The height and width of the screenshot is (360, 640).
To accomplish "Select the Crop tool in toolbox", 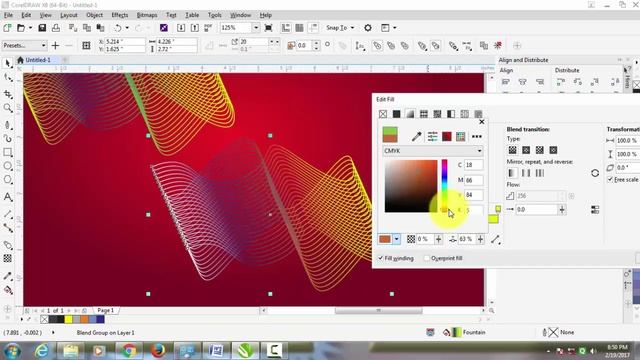I will tap(8, 94).
